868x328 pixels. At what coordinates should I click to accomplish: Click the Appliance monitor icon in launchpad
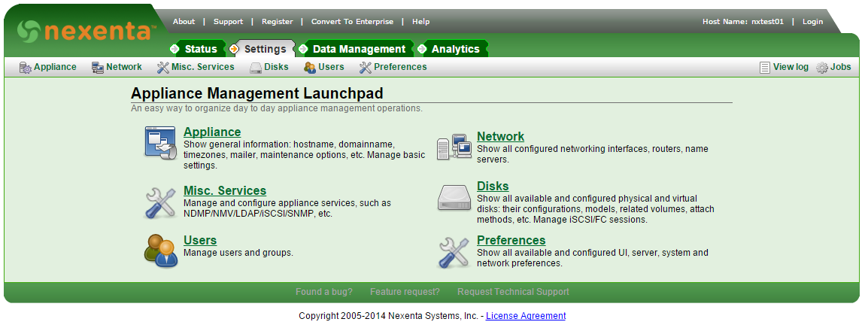(160, 143)
